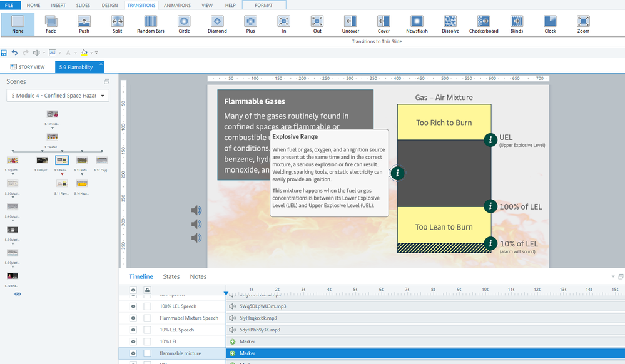Open the Animations ribbon tab
The height and width of the screenshot is (364, 625).
[177, 5]
